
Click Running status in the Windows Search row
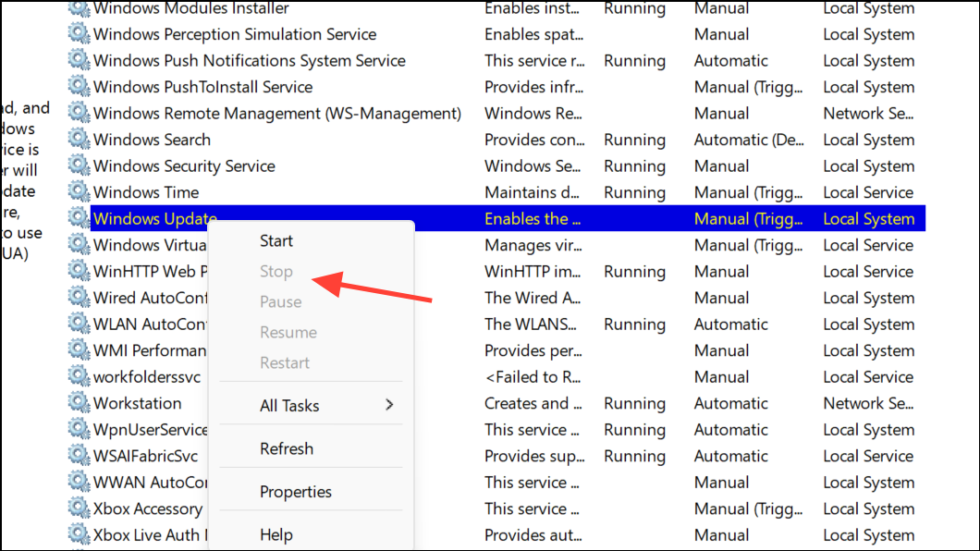click(x=634, y=140)
